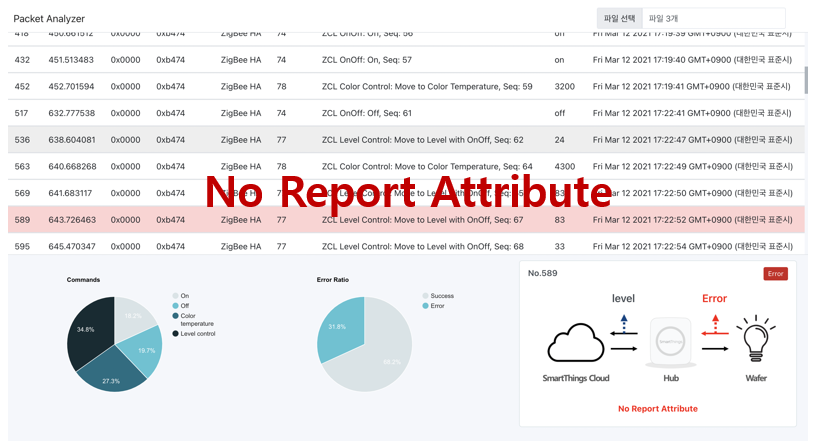This screenshot has height=448, width=813.
Task: Click the 'level' label in the diagram
Action: (x=623, y=299)
